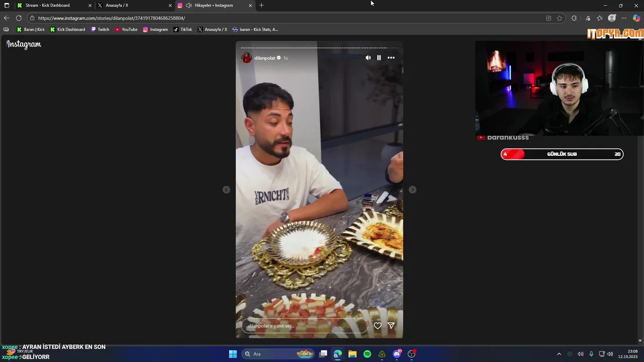Open dilanpolat profile picture in story
The height and width of the screenshot is (362, 644).
(x=247, y=58)
